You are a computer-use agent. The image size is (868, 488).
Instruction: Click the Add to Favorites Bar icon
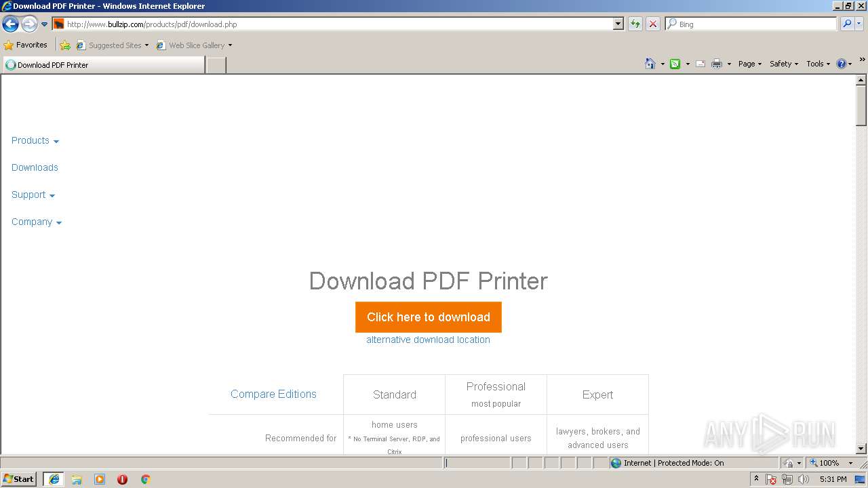[65, 45]
